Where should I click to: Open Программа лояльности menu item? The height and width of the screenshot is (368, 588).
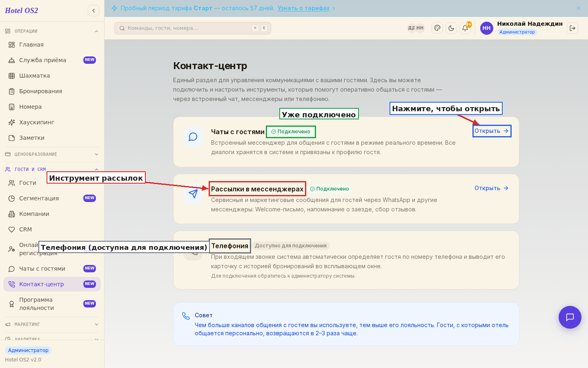pyautogui.click(x=52, y=304)
